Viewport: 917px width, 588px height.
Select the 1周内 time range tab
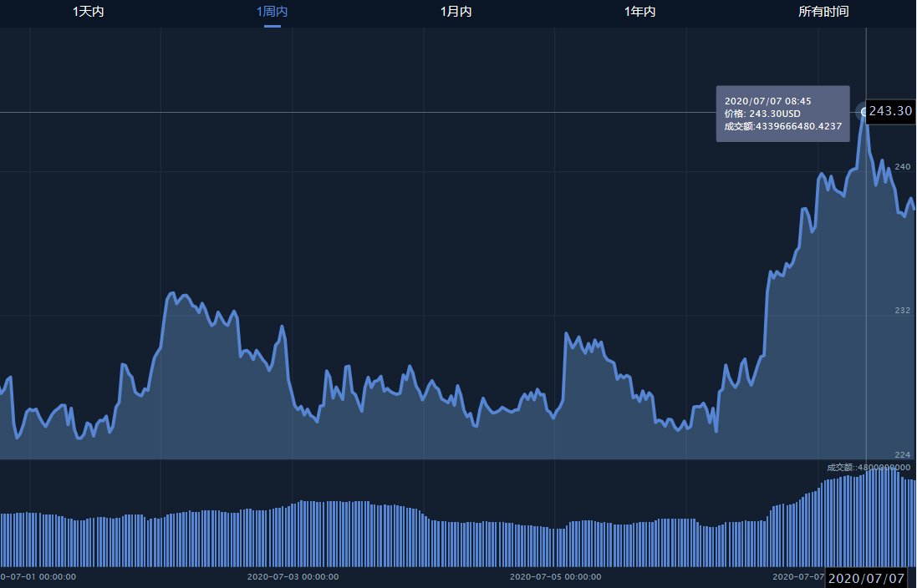[272, 12]
